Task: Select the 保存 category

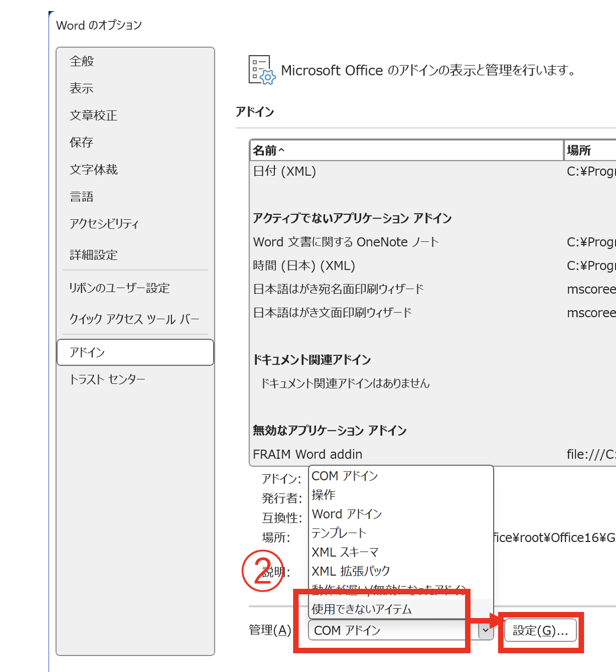Action: click(x=82, y=142)
